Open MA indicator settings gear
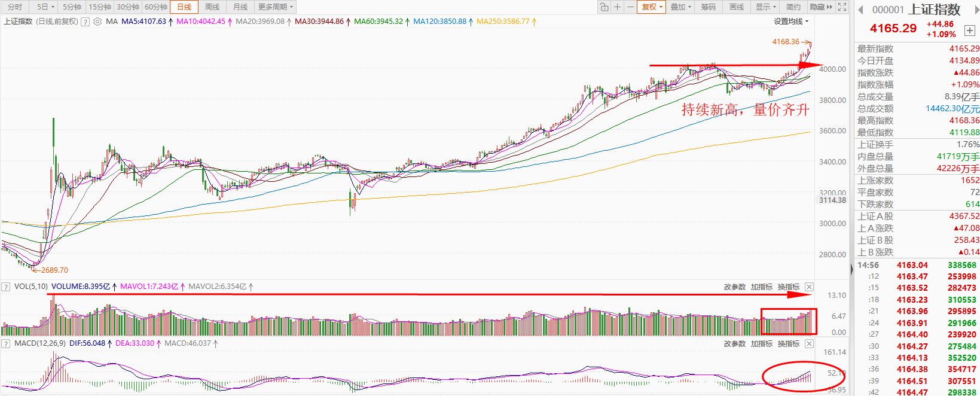 [x=97, y=22]
